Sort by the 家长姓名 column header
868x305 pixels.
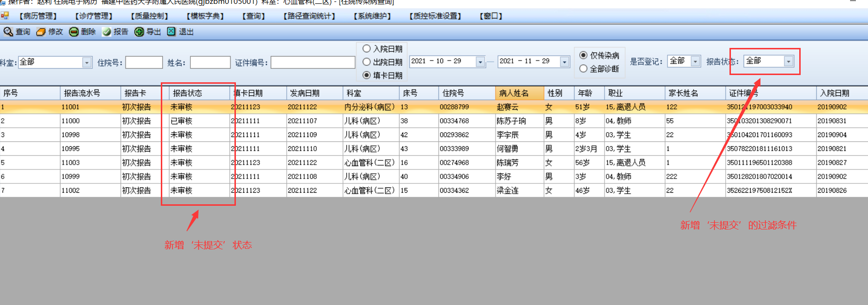pyautogui.click(x=696, y=93)
